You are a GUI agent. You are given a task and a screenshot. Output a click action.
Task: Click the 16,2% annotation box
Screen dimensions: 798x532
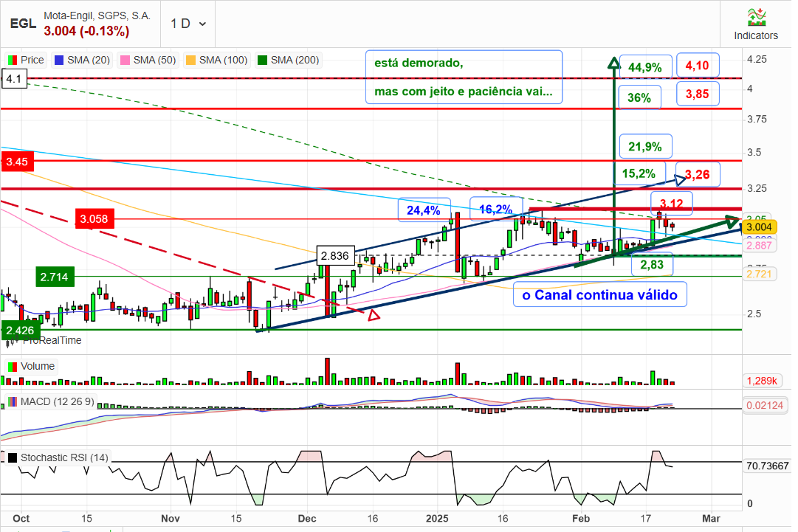point(496,209)
